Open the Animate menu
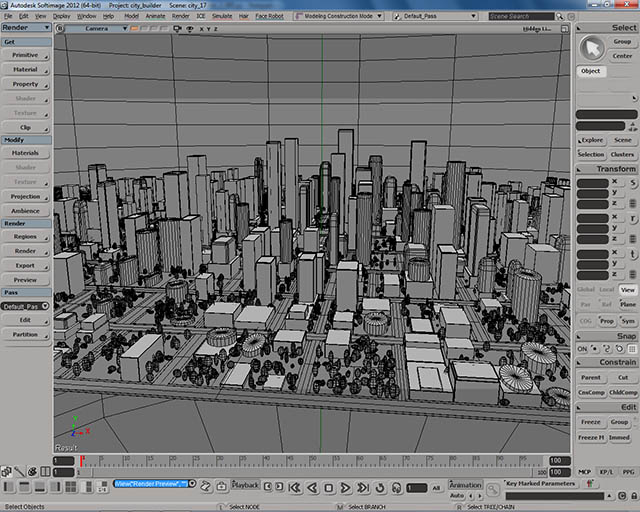The height and width of the screenshot is (512, 640). click(155, 16)
